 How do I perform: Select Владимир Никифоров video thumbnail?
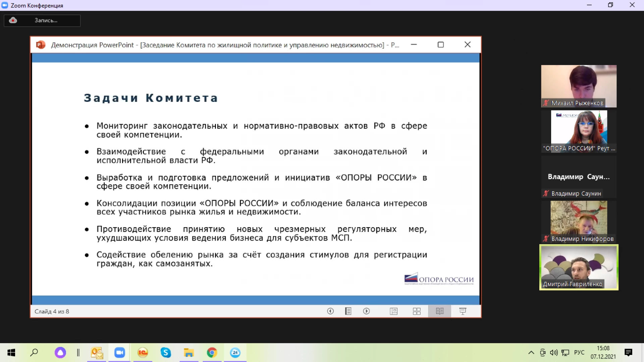579,222
